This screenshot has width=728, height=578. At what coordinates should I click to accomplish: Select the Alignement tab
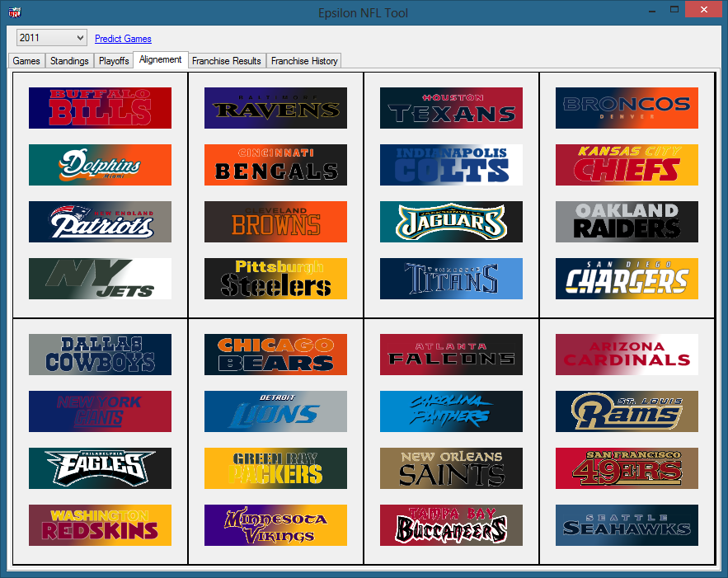point(161,59)
